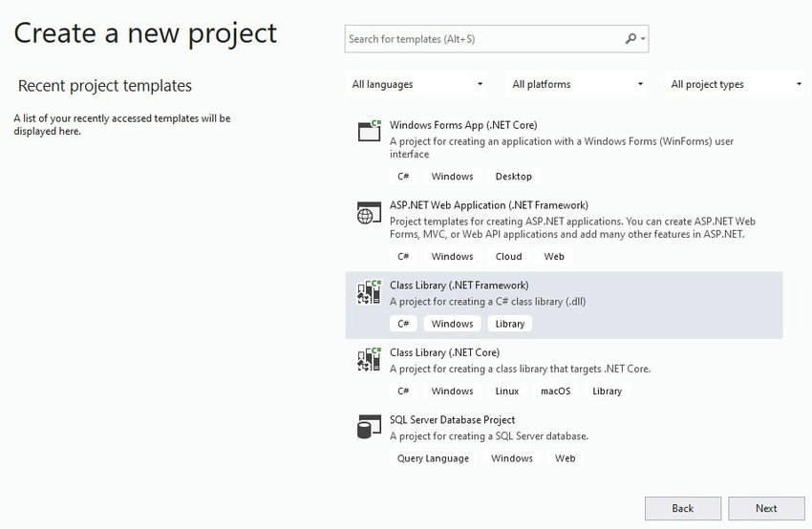This screenshot has width=812, height=529.
Task: Click the search magnifier icon
Action: 630,39
